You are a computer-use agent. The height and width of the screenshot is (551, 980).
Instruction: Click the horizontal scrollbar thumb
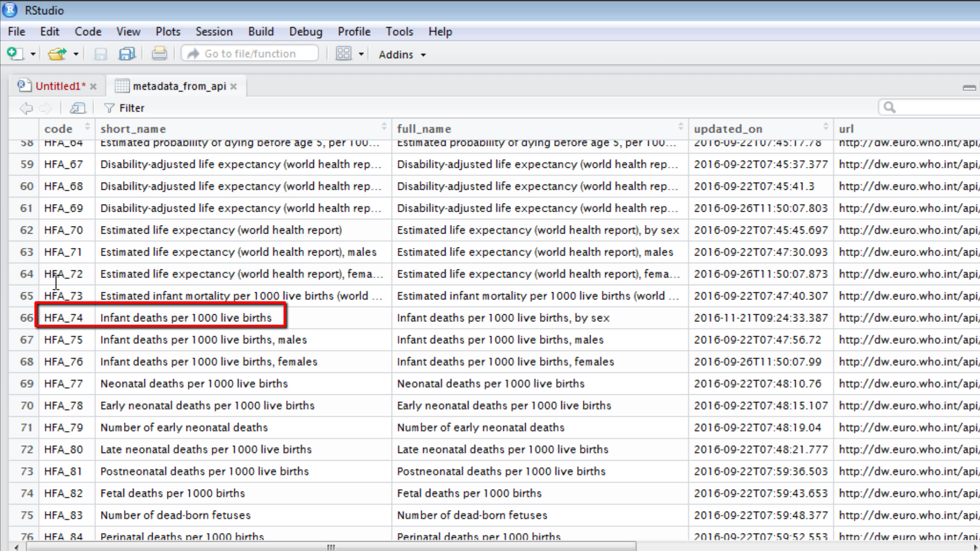331,547
